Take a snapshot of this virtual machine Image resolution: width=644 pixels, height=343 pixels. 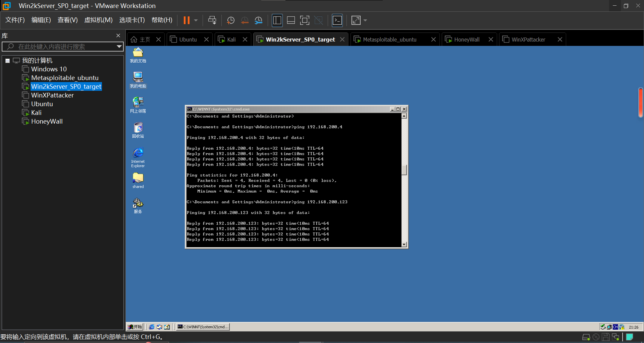click(x=231, y=20)
